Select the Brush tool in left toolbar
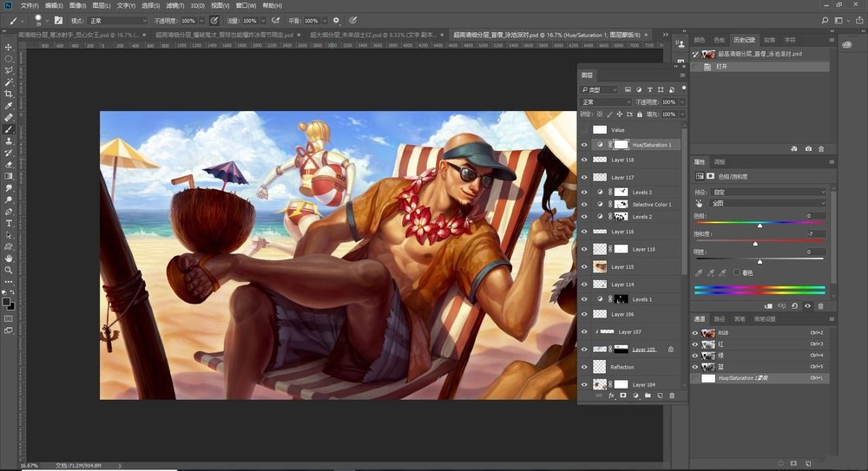 click(9, 129)
